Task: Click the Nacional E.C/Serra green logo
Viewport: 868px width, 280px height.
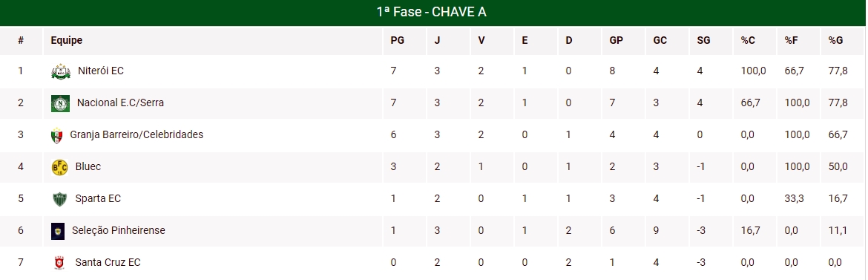Action: tap(60, 103)
